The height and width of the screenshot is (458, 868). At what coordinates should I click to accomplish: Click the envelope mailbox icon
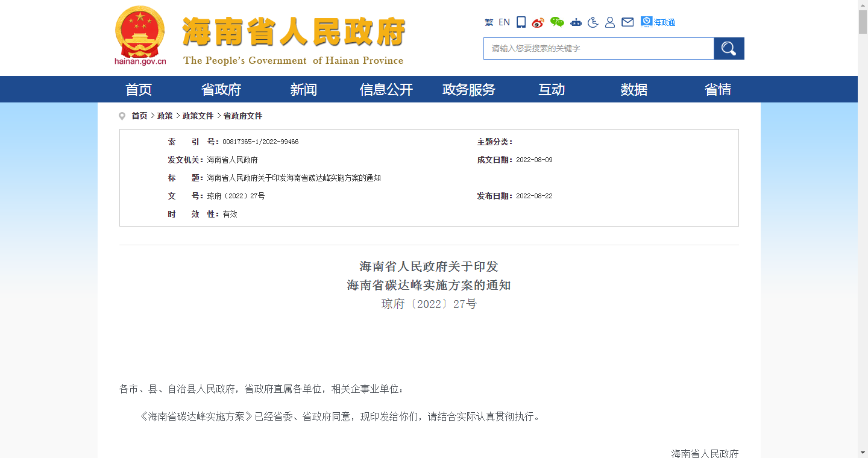tap(627, 22)
